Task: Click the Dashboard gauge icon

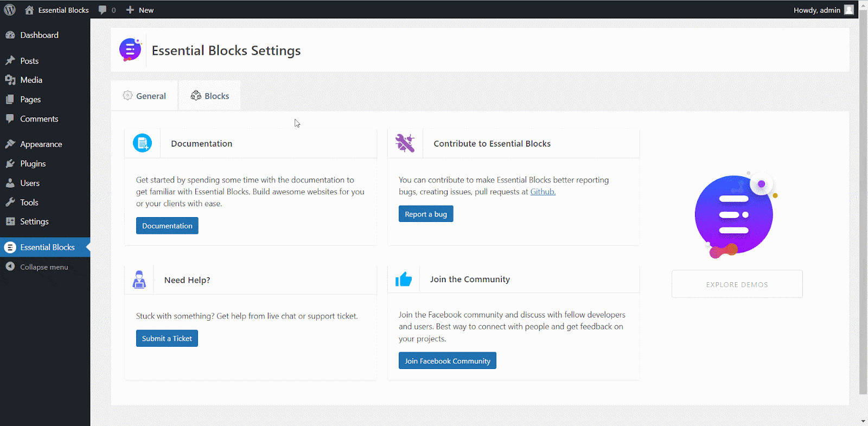Action: click(x=10, y=35)
